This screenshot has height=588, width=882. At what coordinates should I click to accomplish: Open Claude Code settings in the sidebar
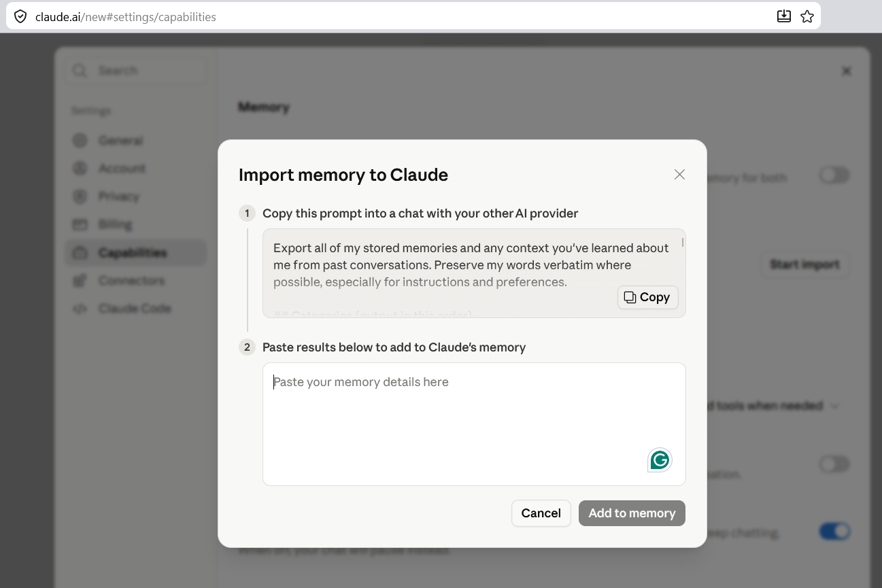136,309
